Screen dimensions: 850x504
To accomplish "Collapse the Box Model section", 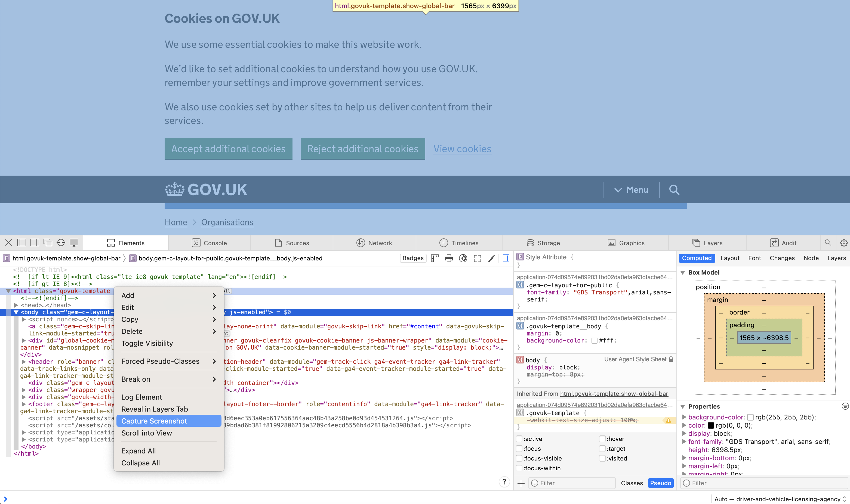I will [682, 272].
